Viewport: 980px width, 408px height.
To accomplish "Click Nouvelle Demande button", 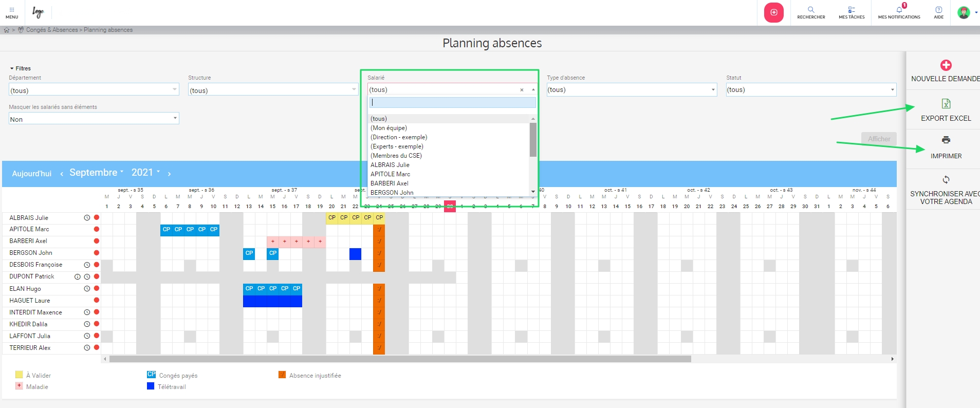I will [945, 71].
